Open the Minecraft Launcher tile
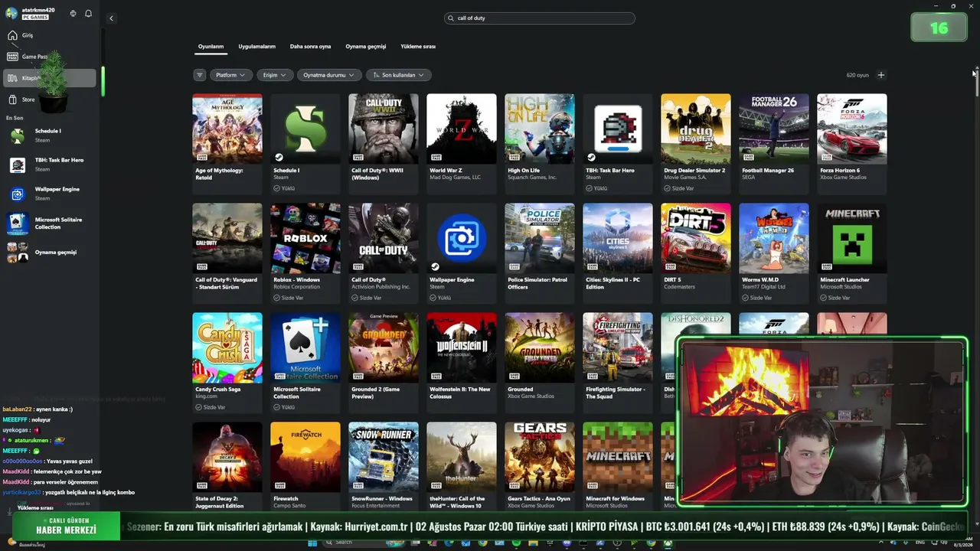 click(852, 253)
